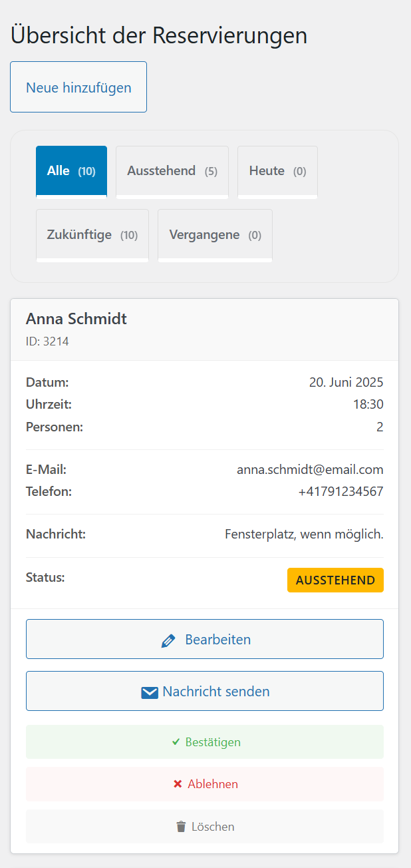Reject reservation with the Ablehnen button
Screen dimensions: 411x868
(205, 784)
